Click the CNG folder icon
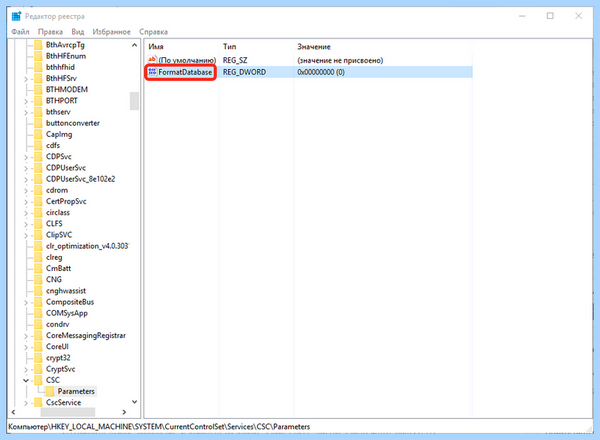The image size is (600, 440). pos(38,279)
